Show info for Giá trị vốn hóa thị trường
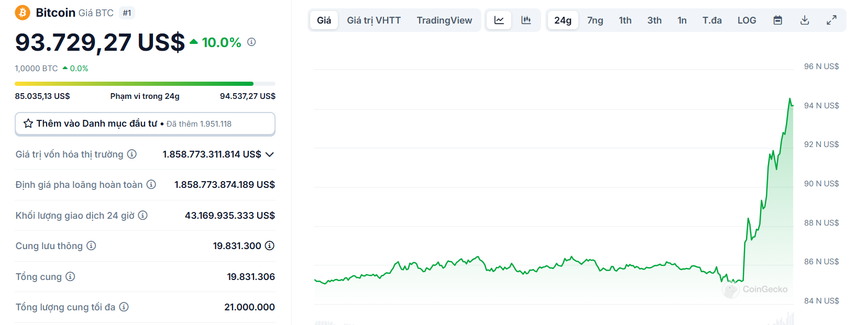The image size is (868, 325). 132,154
